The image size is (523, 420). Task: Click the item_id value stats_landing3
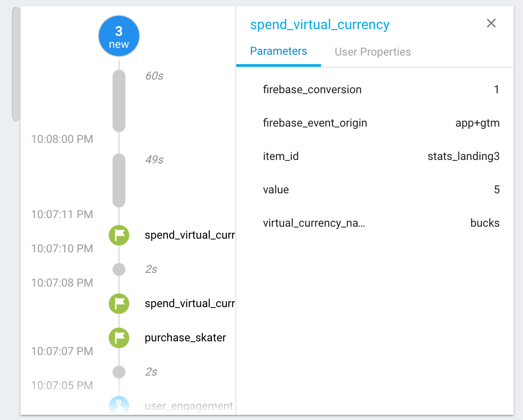(x=464, y=157)
